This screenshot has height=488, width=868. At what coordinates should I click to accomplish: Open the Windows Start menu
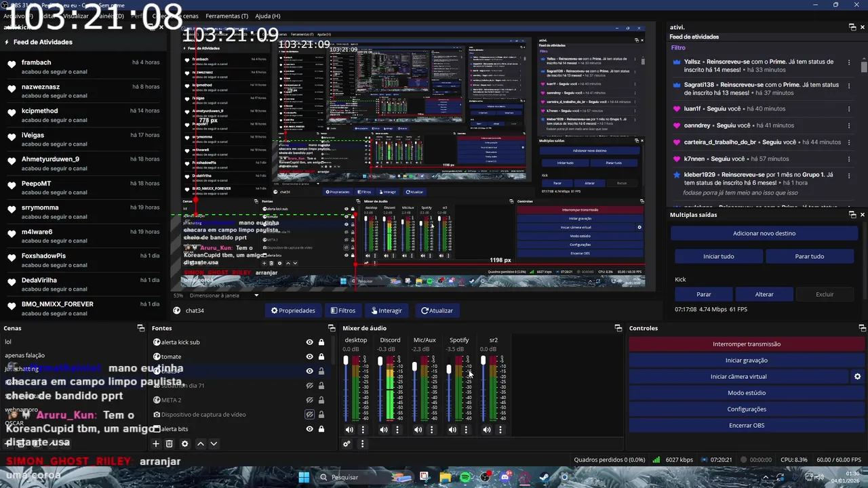[x=304, y=477]
